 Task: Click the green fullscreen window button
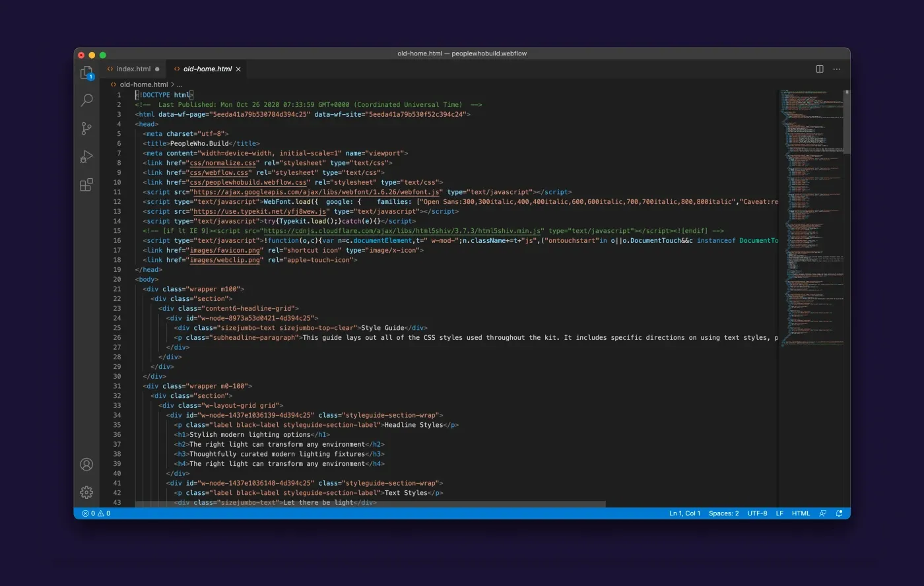click(103, 55)
